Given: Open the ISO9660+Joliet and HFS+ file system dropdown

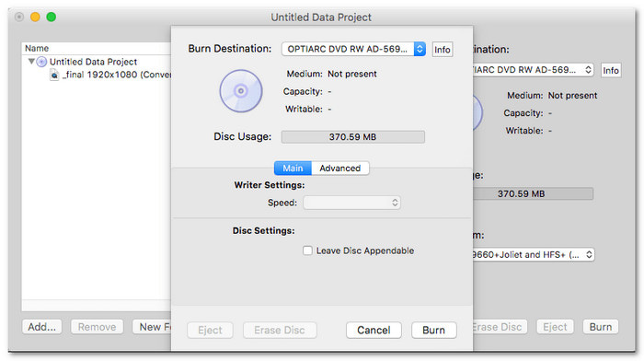Looking at the screenshot, I should [534, 254].
